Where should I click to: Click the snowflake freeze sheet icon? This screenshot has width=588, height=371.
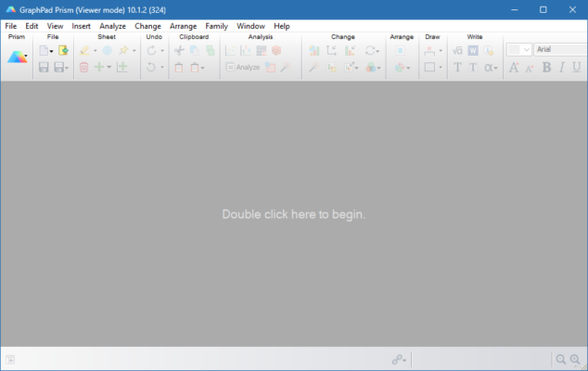click(x=108, y=50)
